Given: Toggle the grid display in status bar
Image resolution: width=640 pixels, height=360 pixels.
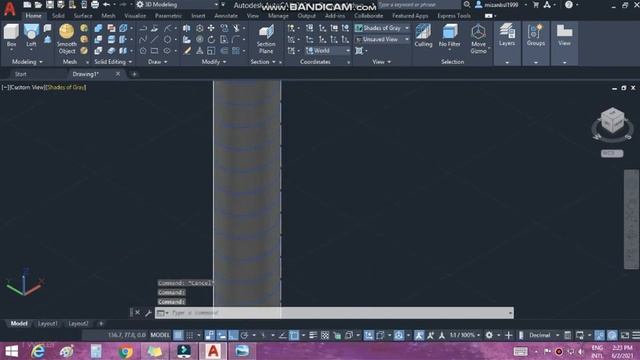Looking at the screenshot, I should pos(178,335).
